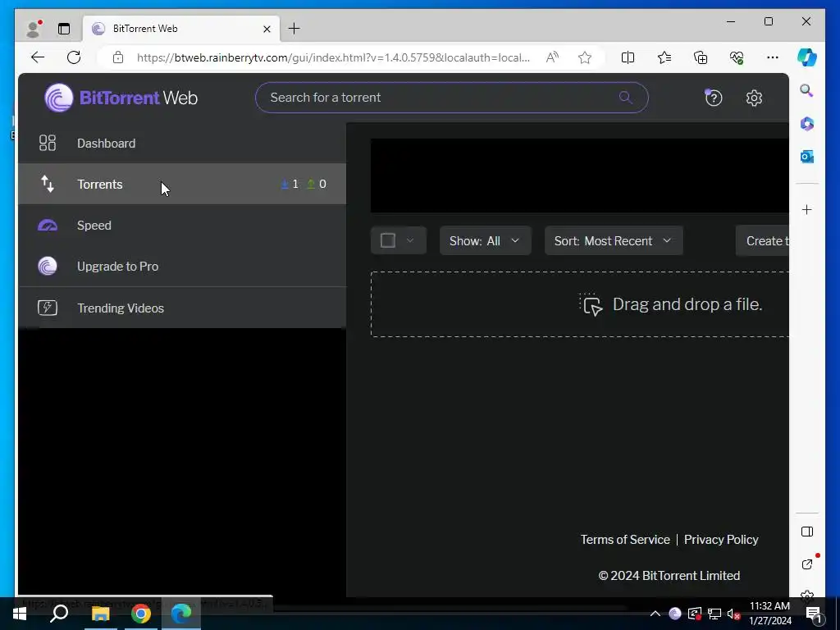The height and width of the screenshot is (630, 840).
Task: Toggle the Edge sidebar panel icon
Action: (x=807, y=532)
